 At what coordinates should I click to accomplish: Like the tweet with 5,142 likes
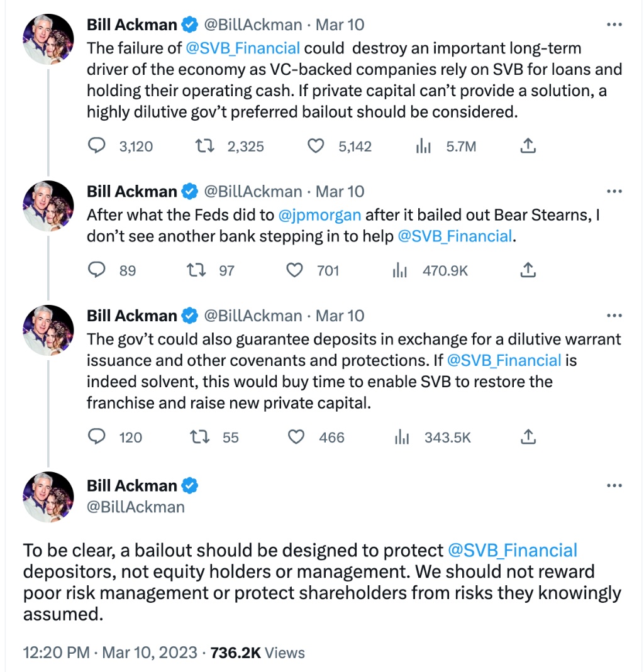[x=315, y=146]
